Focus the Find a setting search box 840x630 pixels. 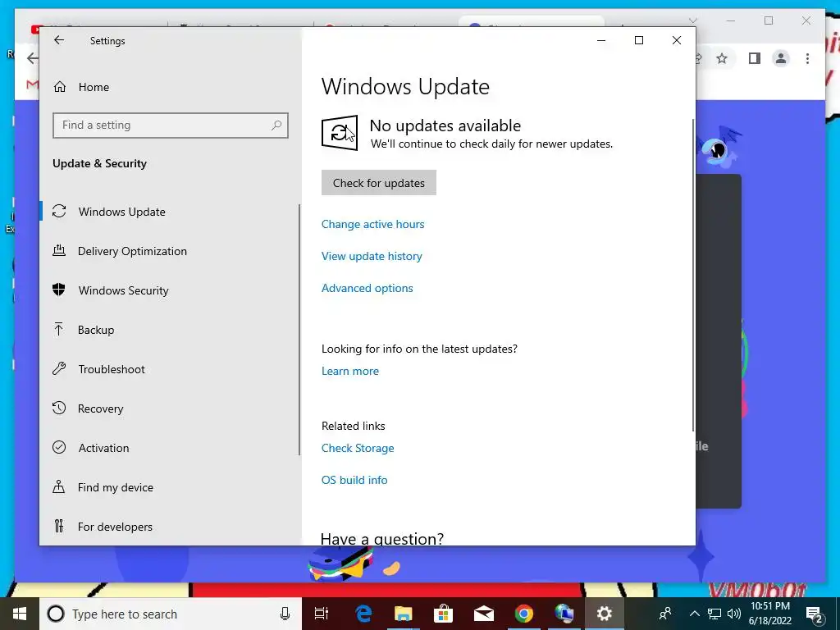coord(171,126)
